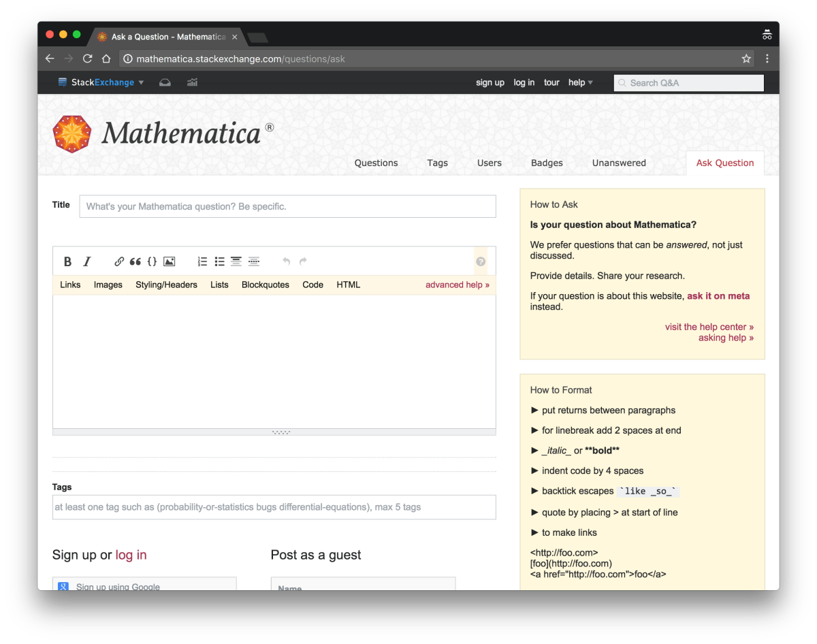The height and width of the screenshot is (644, 817).
Task: Grab the editor resize grippie bar
Action: click(x=274, y=432)
